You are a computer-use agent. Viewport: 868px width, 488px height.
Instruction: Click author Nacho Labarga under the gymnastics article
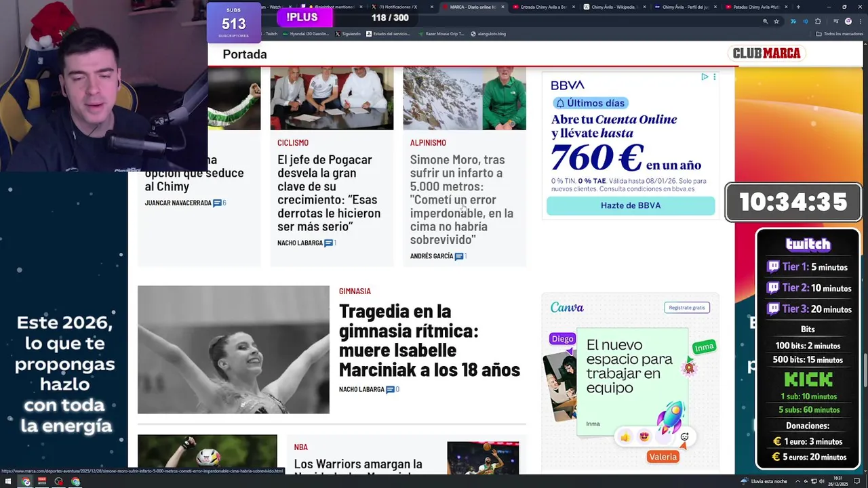pyautogui.click(x=361, y=389)
